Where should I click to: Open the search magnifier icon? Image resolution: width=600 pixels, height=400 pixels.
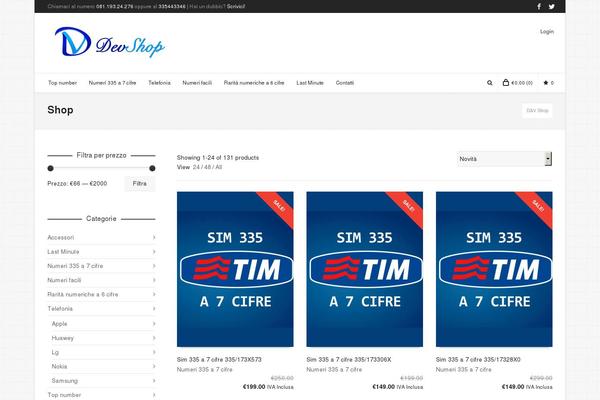tap(489, 83)
